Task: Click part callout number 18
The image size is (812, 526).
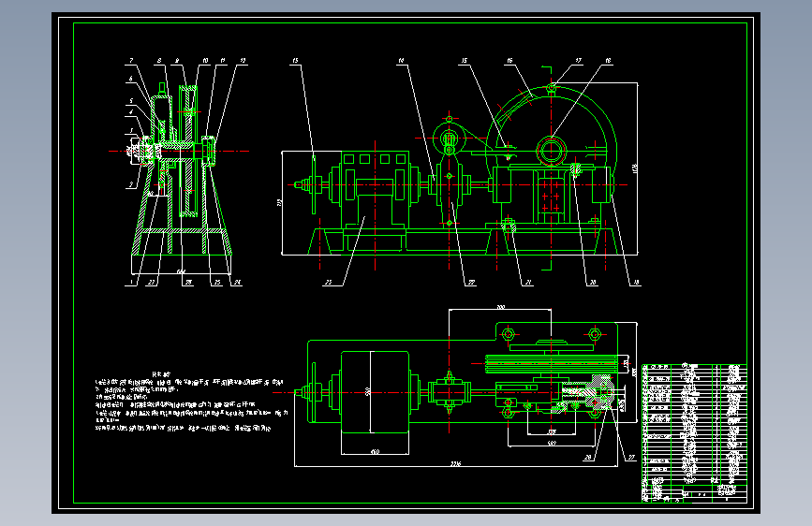Action: (608, 61)
